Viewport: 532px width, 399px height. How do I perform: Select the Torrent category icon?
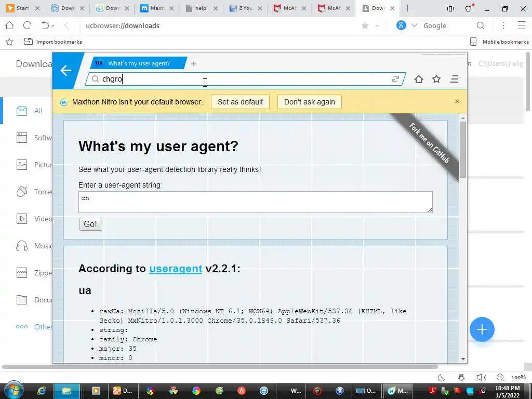click(x=22, y=192)
